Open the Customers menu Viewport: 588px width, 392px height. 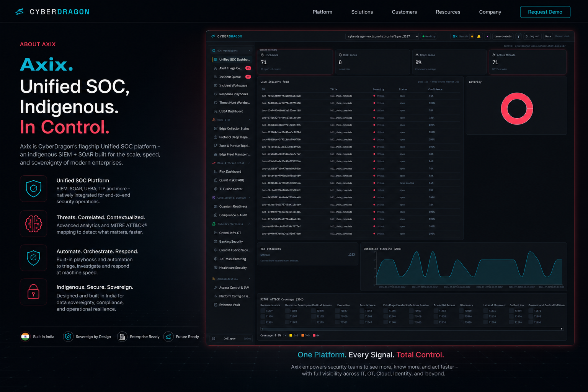pos(404,12)
